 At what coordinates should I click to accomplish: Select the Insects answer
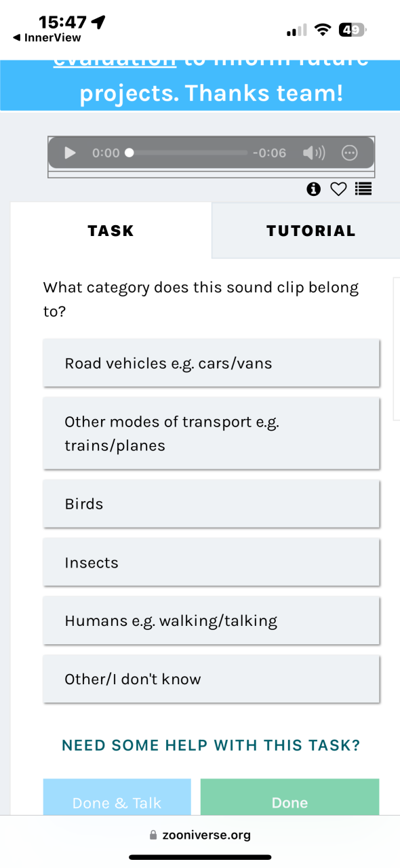(x=211, y=562)
